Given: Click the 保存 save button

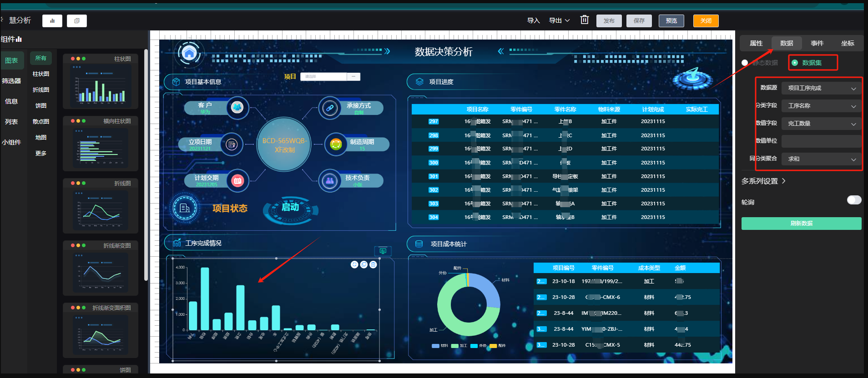Looking at the screenshot, I should [639, 21].
